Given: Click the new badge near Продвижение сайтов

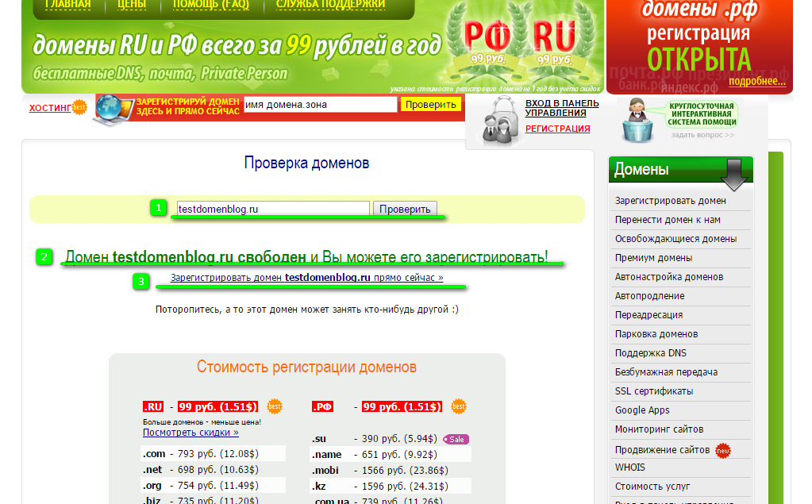Looking at the screenshot, I should pos(723,451).
